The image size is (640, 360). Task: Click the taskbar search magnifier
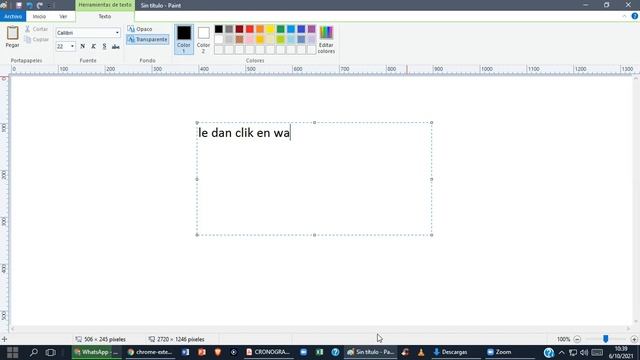point(33,352)
